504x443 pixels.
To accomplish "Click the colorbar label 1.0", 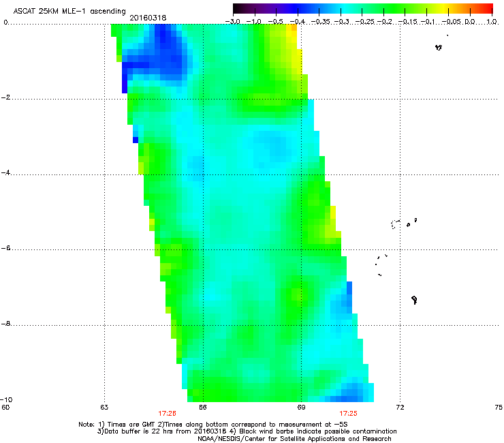I will 492,22.
